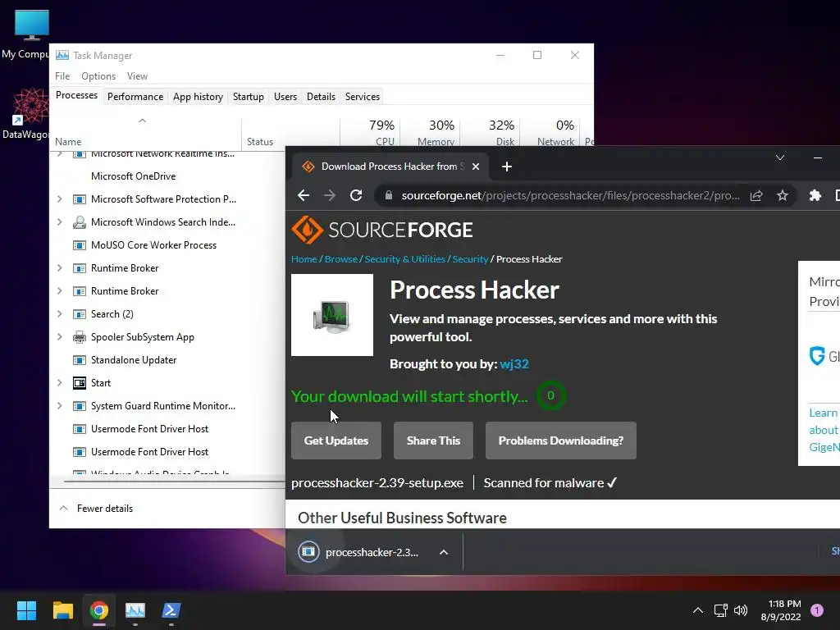Follow the Browse breadcrumb link
840x630 pixels.
click(340, 259)
